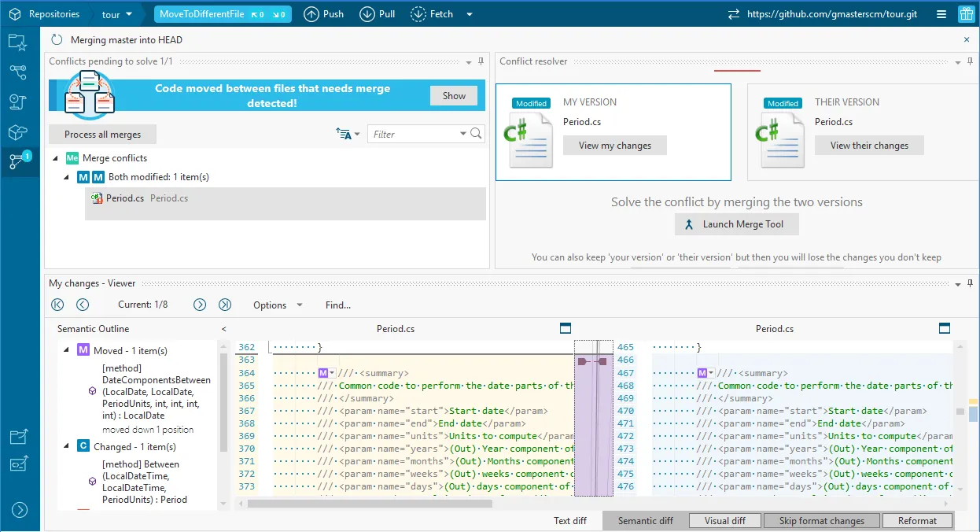Click the gift icon in top-right corner
Screen dimensions: 980x532
pyautogui.click(x=966, y=14)
